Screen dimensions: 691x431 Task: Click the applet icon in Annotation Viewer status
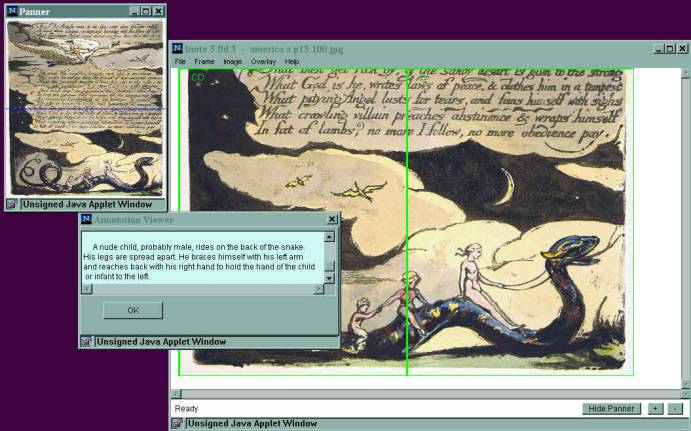pos(86,342)
